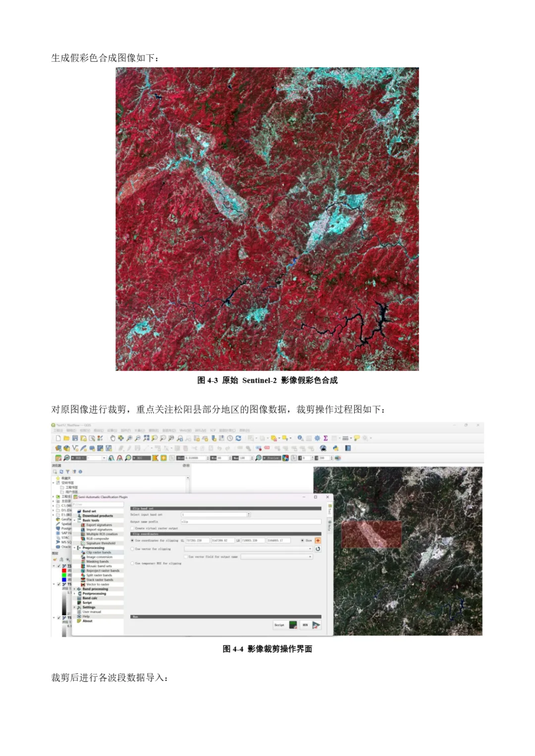
Task: Click the processing toolbox gear icon
Action: click(317, 438)
